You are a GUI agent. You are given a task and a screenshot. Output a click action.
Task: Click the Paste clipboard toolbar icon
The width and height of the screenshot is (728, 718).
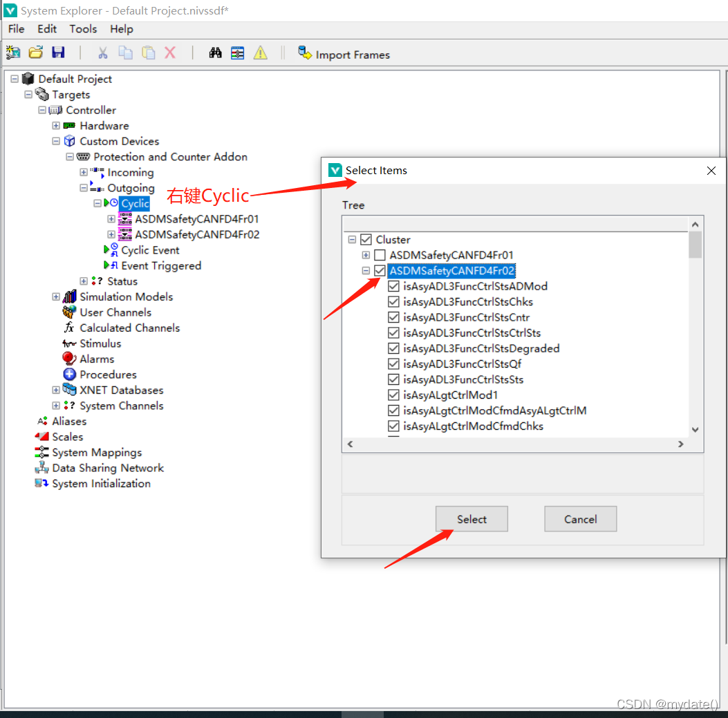coord(148,53)
